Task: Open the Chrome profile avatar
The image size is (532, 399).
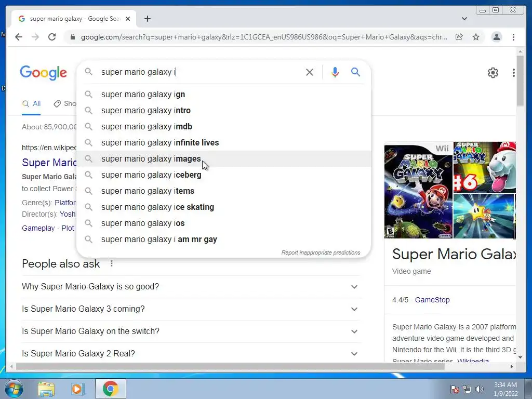Action: tap(496, 37)
